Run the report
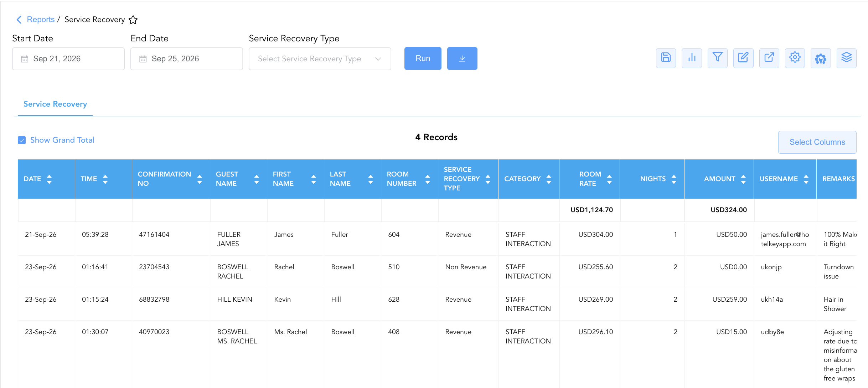The height and width of the screenshot is (388, 868). coord(423,58)
